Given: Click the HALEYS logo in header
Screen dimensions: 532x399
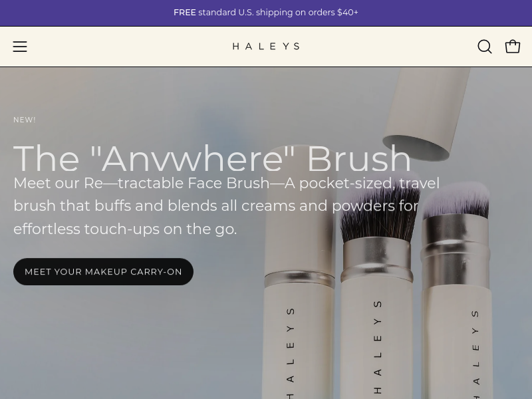Looking at the screenshot, I should pyautogui.click(x=266, y=46).
